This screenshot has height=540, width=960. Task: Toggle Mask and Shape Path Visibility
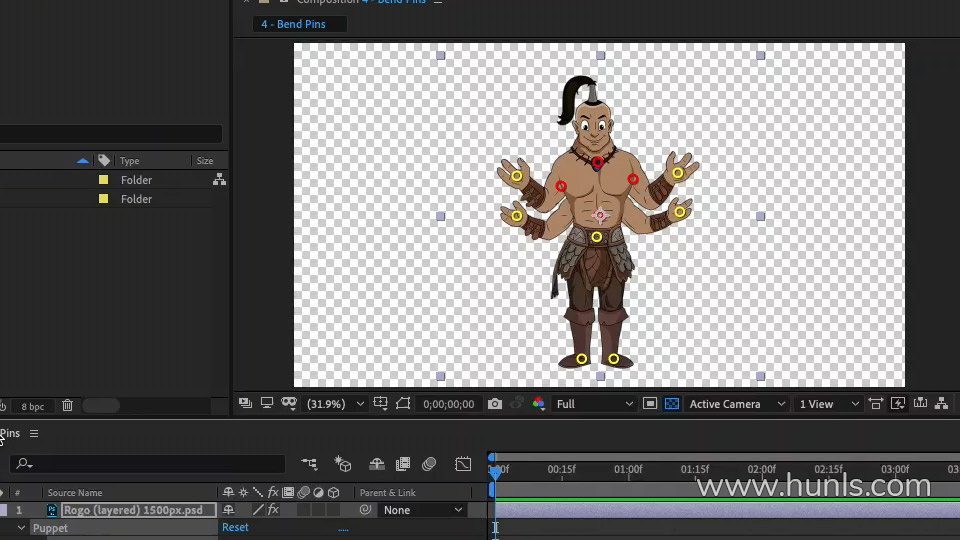(403, 403)
